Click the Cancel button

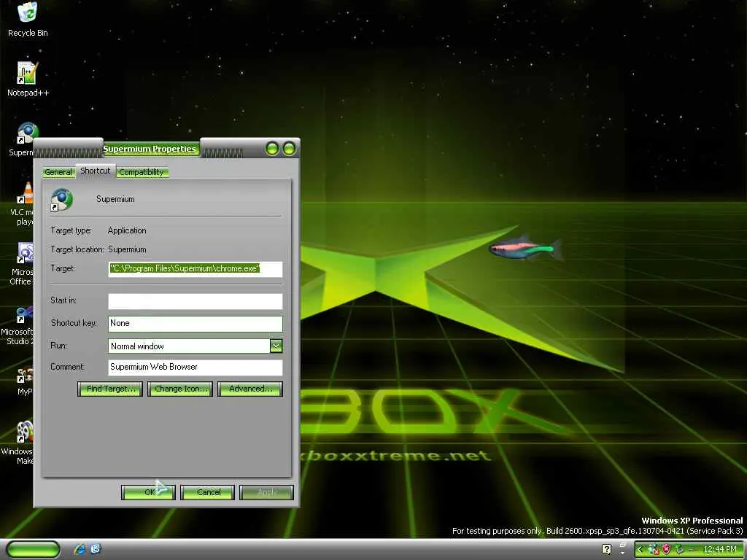(208, 492)
